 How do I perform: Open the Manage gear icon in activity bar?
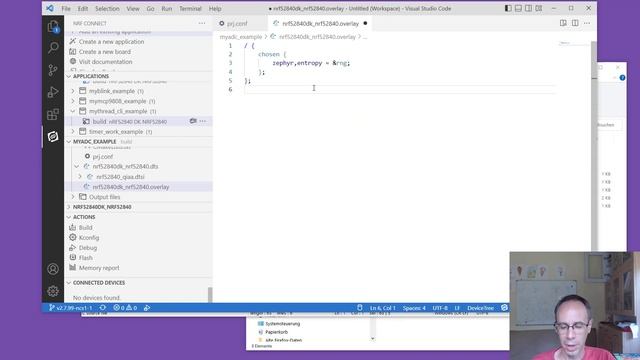53,291
